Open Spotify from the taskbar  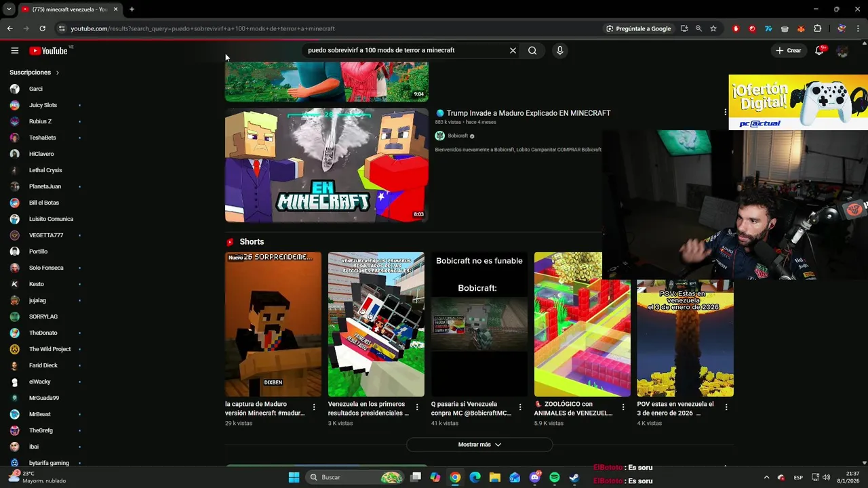554,477
